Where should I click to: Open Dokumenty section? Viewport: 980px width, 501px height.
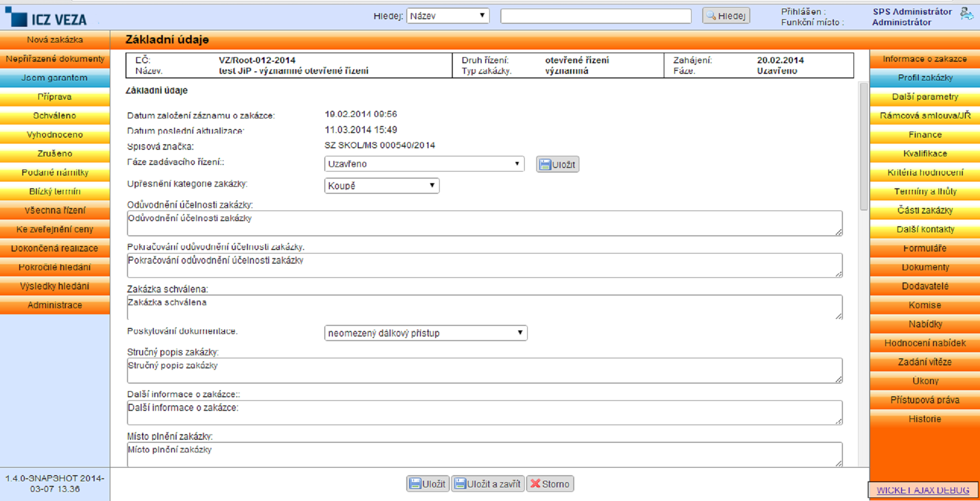coord(925,267)
